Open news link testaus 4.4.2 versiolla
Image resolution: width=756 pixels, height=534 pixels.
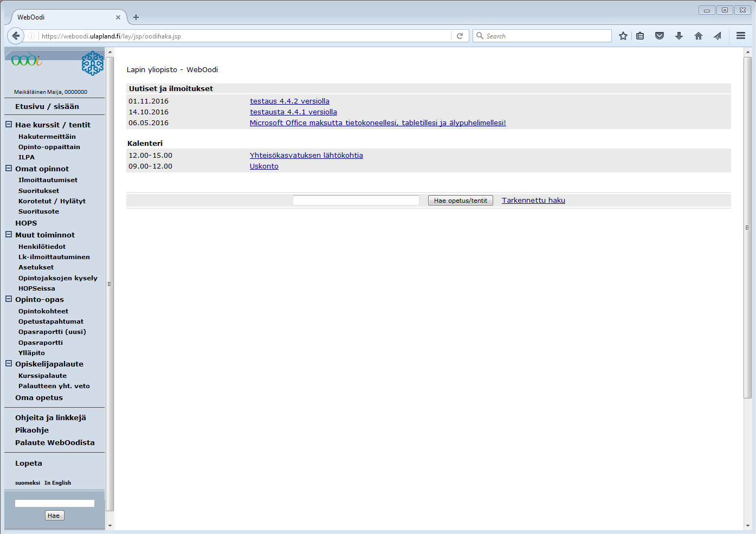pos(289,101)
